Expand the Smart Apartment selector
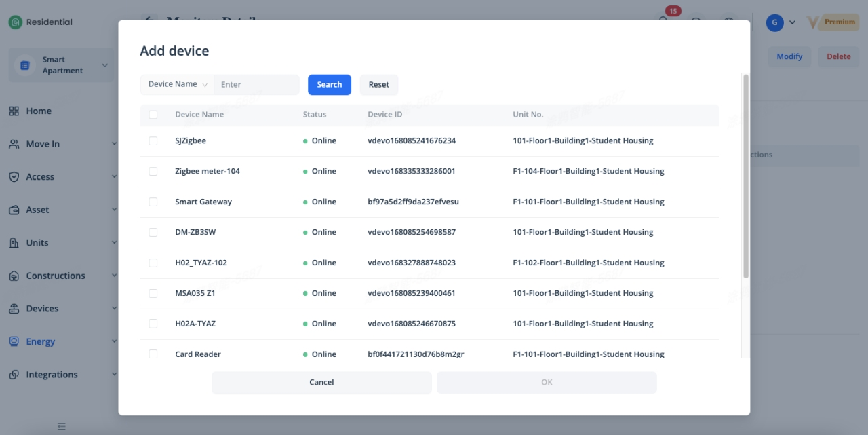The image size is (868, 435). [x=104, y=65]
